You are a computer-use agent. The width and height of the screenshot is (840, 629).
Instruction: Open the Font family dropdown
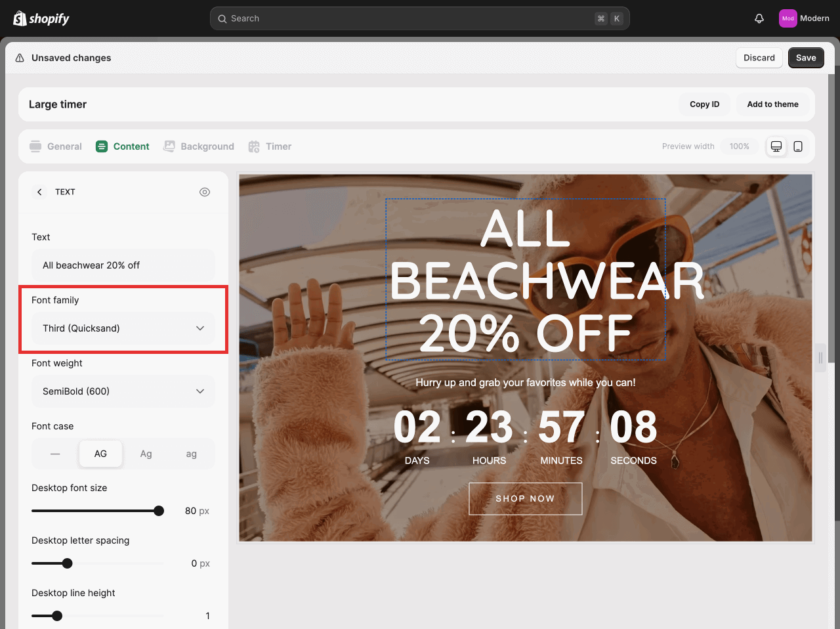pos(123,328)
